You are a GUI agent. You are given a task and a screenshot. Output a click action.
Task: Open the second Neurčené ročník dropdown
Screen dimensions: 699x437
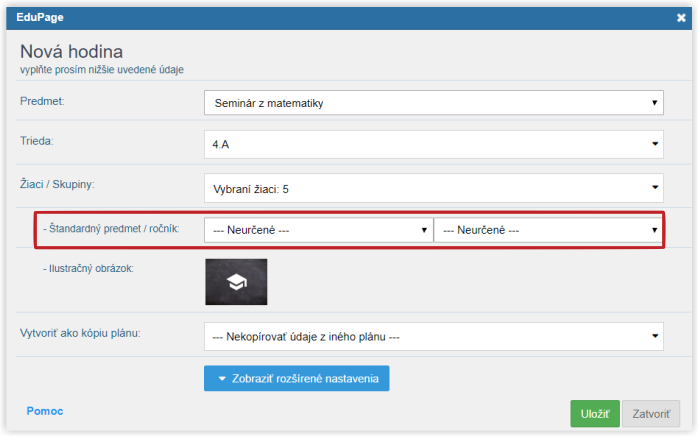tap(548, 230)
